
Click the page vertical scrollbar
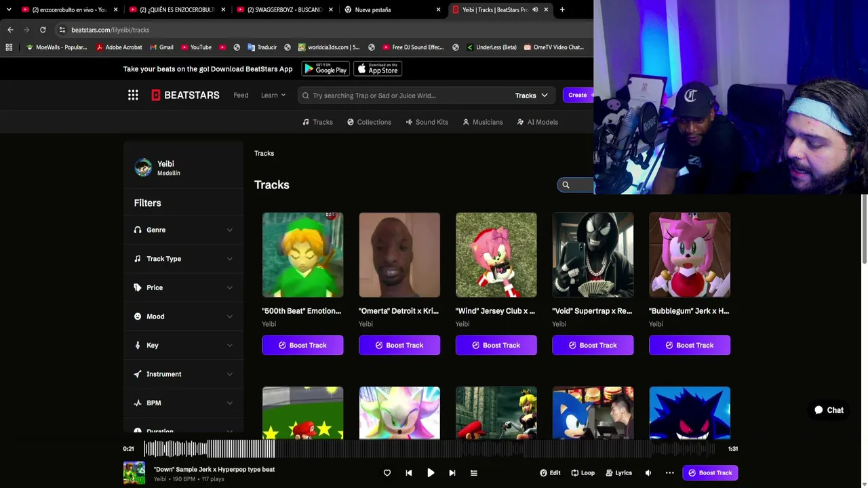864,230
